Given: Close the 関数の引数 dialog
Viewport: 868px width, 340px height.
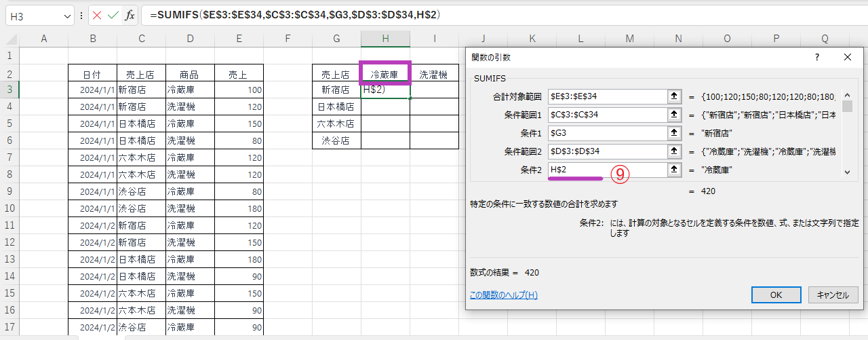Looking at the screenshot, I should click(x=847, y=58).
